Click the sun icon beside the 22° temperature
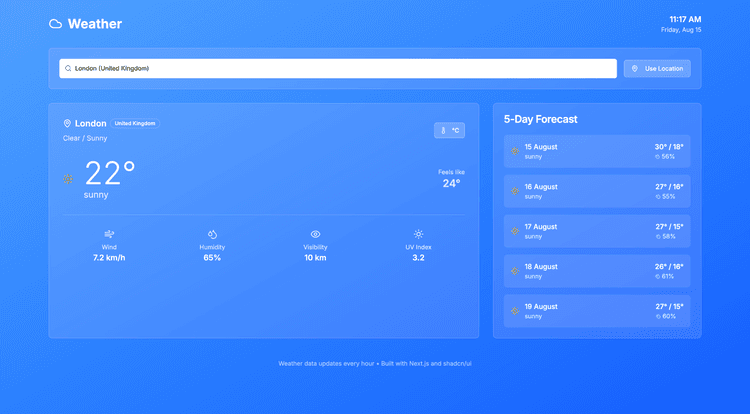The width and height of the screenshot is (750, 414). (68, 179)
